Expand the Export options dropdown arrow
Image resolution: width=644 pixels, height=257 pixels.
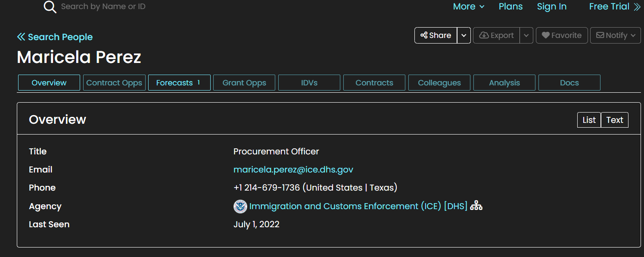pyautogui.click(x=526, y=35)
